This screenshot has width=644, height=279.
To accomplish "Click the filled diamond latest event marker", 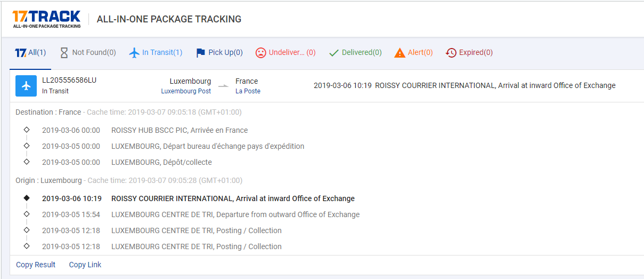I will pos(27,198).
